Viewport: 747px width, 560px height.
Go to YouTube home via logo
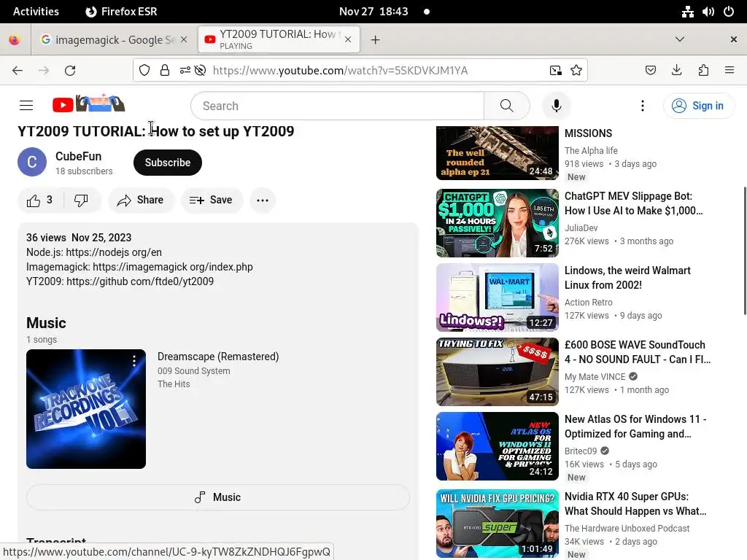coord(88,104)
